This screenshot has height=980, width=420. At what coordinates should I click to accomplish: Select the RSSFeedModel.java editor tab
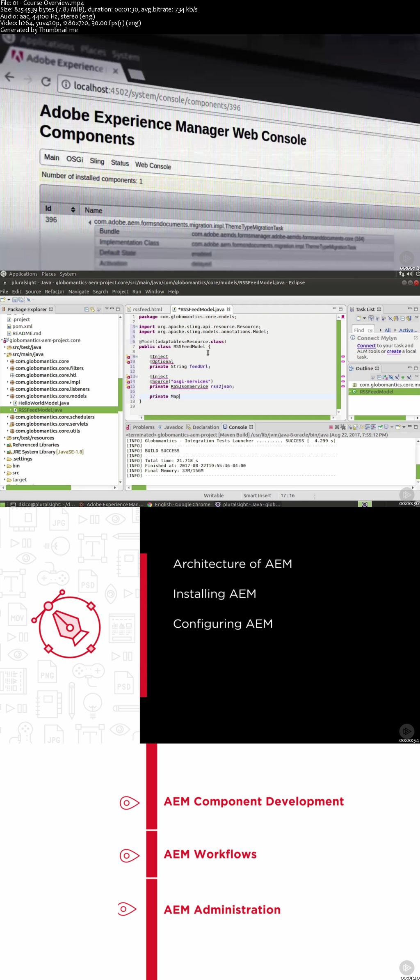point(201,309)
